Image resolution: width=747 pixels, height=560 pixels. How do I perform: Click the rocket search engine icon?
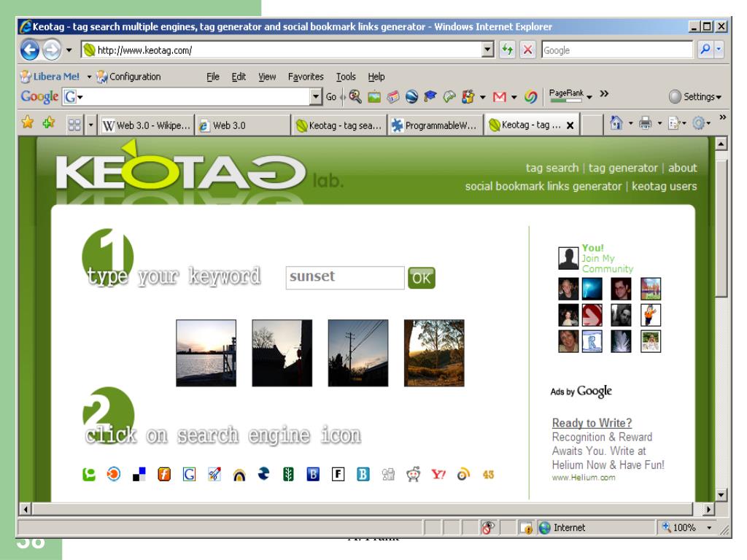[x=214, y=474]
